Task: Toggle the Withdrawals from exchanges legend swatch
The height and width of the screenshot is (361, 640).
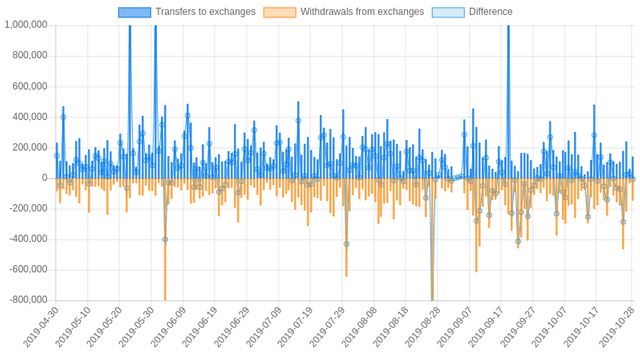Action: (280, 12)
